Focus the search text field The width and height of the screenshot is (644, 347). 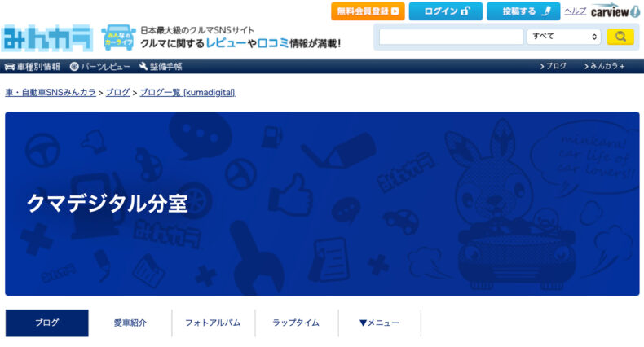coord(450,37)
